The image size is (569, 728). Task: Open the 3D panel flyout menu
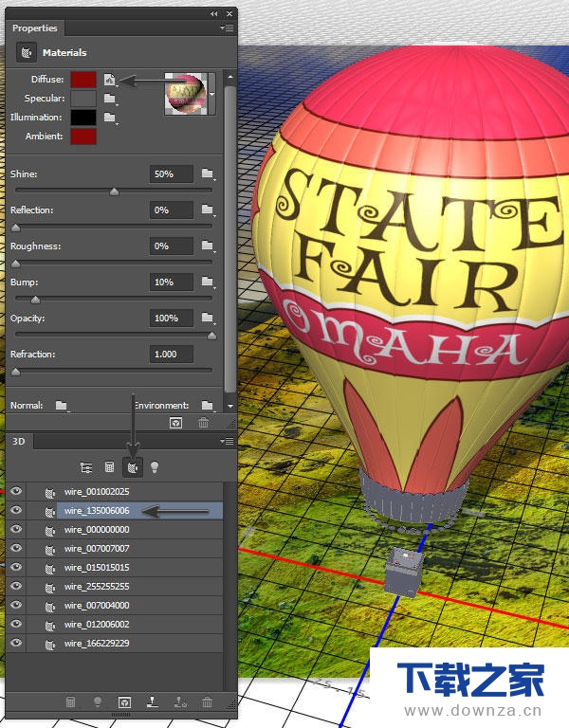228,442
